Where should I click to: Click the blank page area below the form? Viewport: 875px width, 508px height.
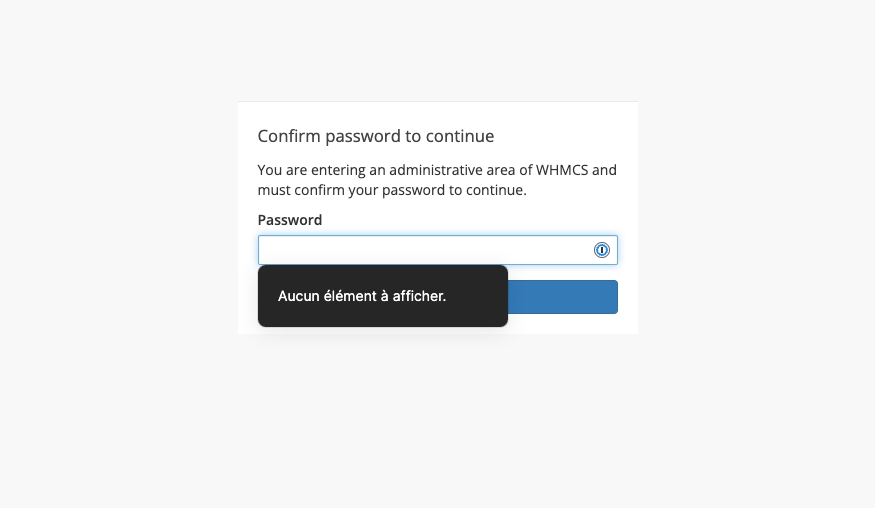point(437,420)
